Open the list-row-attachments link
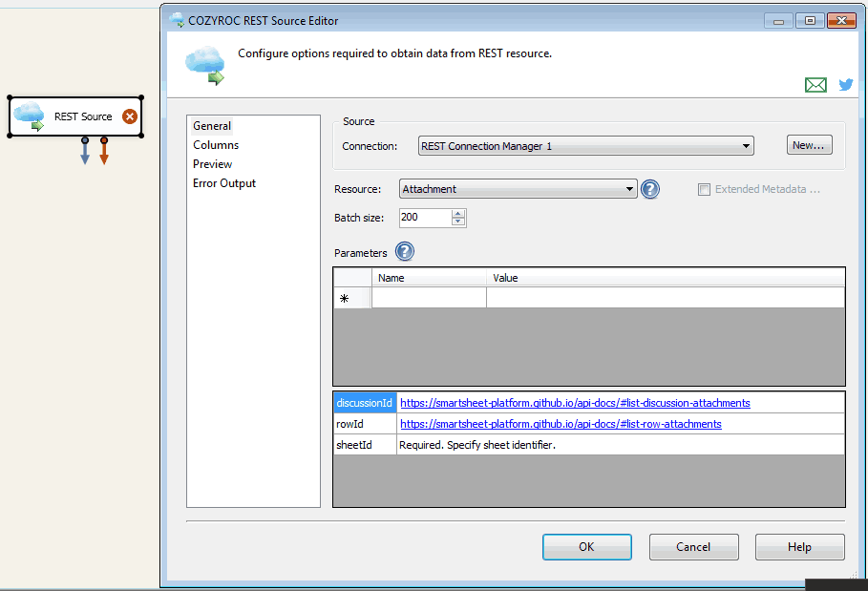Viewport: 868px width, 591px height. coord(561,424)
